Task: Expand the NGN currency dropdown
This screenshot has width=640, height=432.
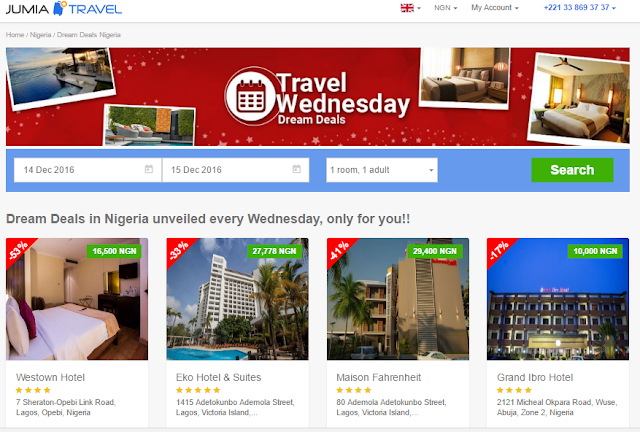Action: [x=446, y=8]
